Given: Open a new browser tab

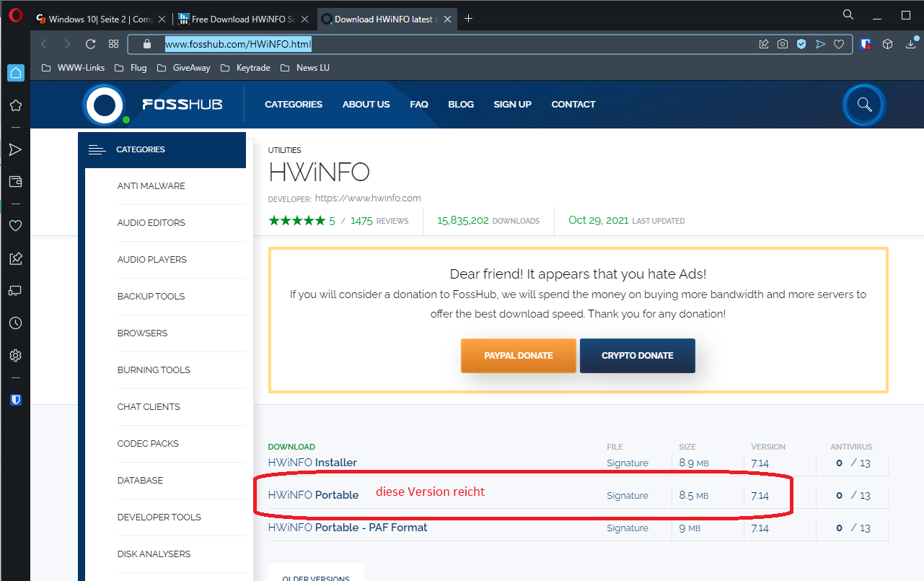Looking at the screenshot, I should point(468,19).
